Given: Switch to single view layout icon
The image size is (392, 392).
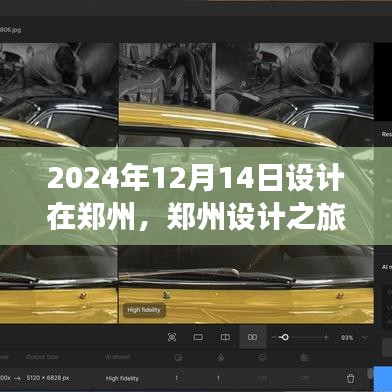Looking at the screenshot, I should point(198,337).
